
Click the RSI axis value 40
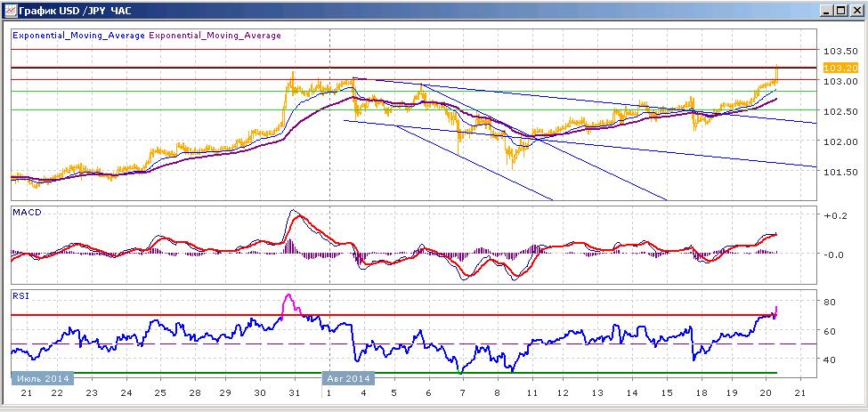pyautogui.click(x=830, y=360)
